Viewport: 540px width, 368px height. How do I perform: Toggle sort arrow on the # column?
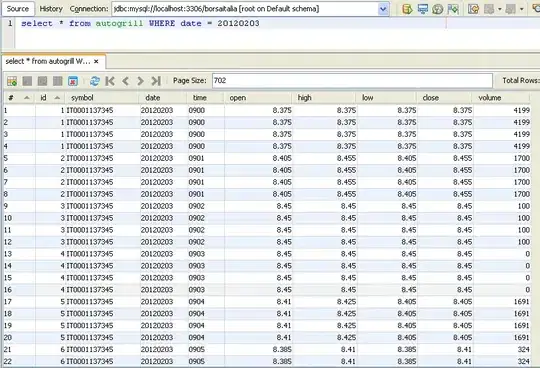click(x=27, y=98)
